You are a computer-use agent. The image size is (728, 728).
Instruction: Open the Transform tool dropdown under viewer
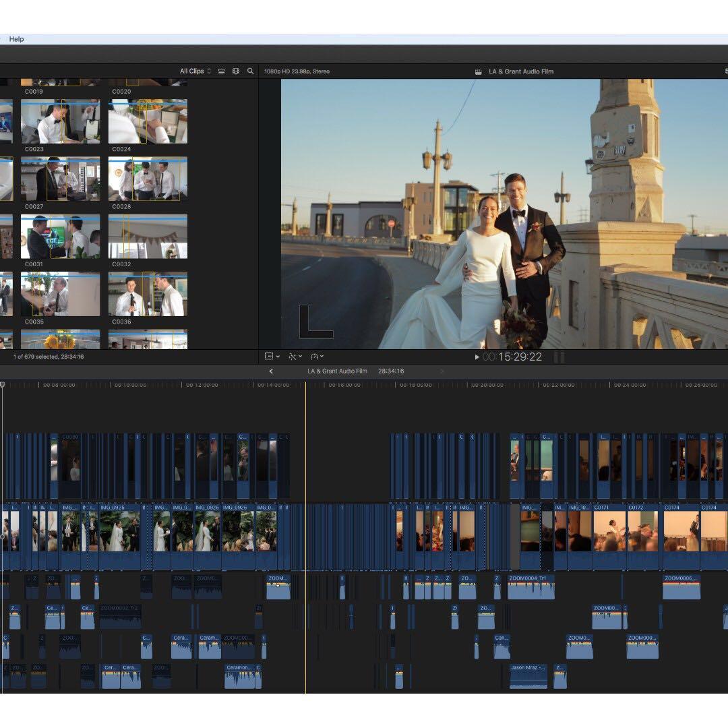(272, 357)
